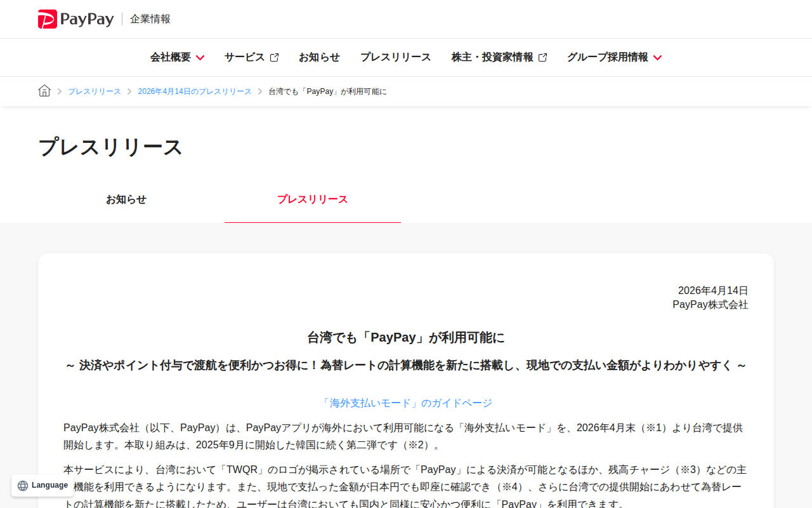Viewport: 812px width, 508px height.
Task: Click the external-link icon beside 株主・投資家情報
Action: [542, 57]
